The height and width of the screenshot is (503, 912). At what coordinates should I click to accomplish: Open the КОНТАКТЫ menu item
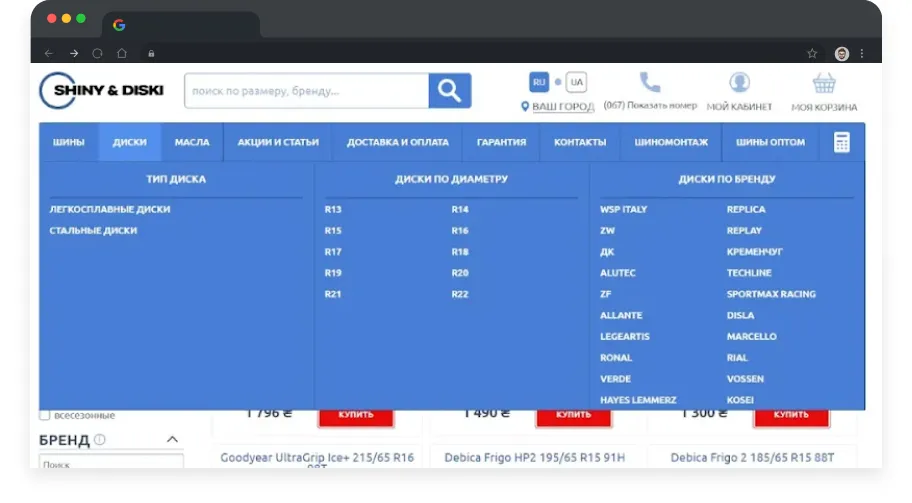click(x=580, y=142)
